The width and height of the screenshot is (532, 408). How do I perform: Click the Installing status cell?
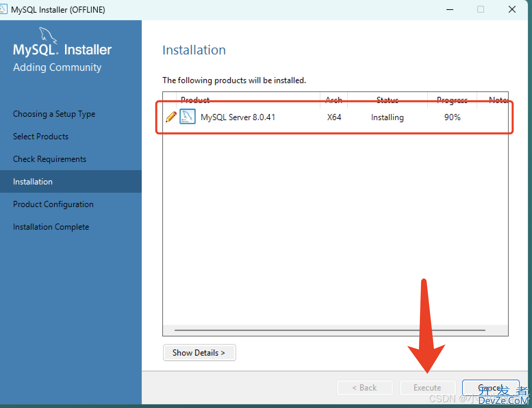click(388, 117)
